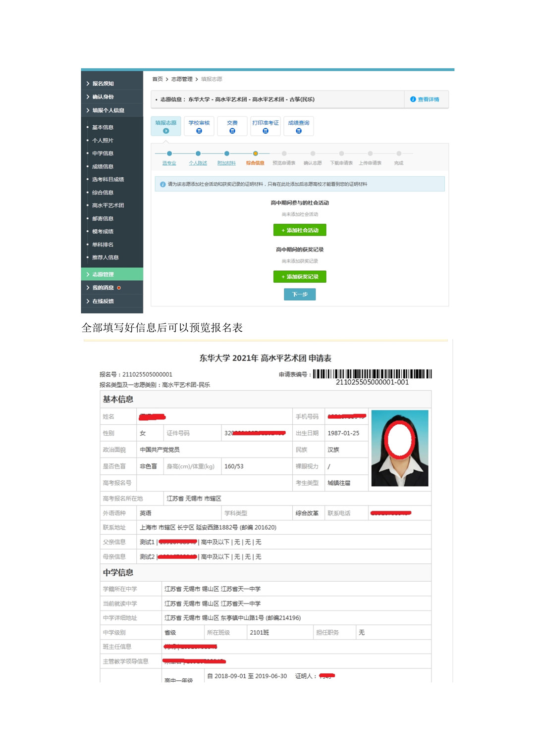Click the 东华大学 2021年 高水平艺术团 申请表 title

[266, 358]
